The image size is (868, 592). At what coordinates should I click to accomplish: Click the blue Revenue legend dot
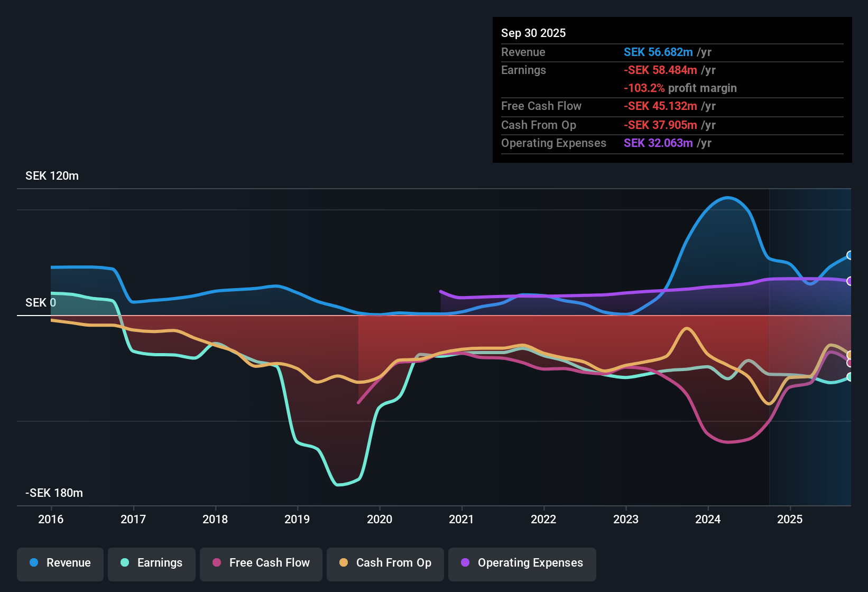click(34, 563)
